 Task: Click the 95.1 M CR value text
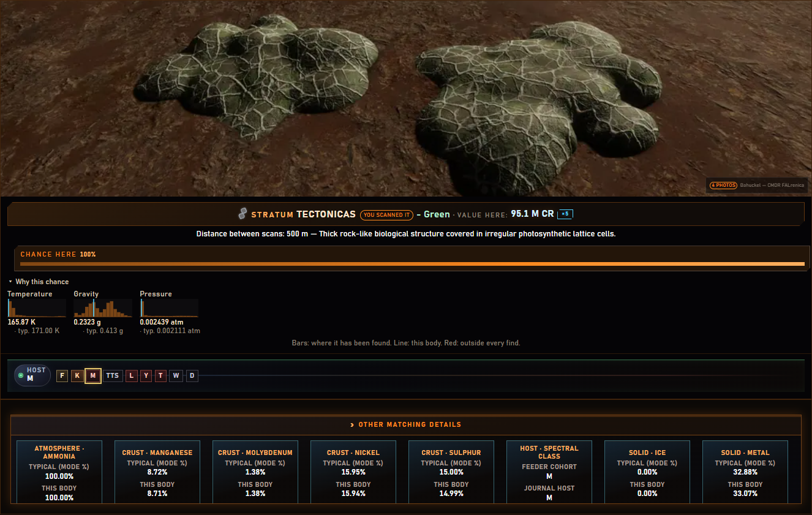tap(532, 214)
